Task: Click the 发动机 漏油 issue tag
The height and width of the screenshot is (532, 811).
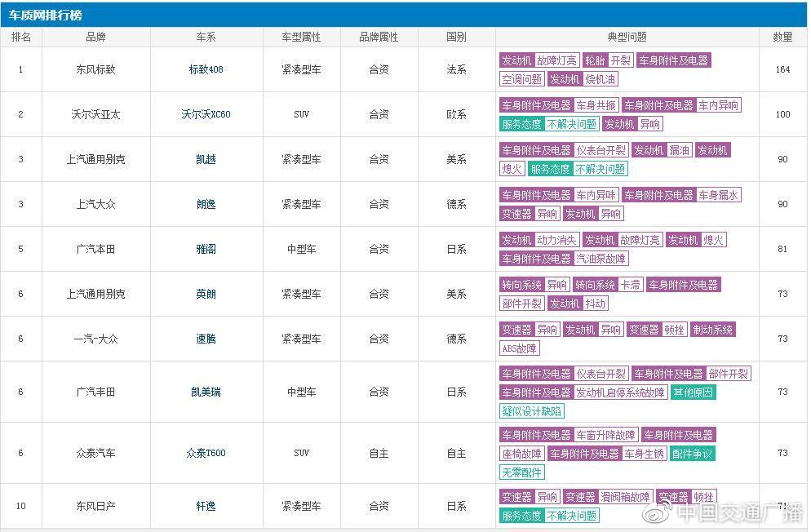Action: pyautogui.click(x=662, y=150)
